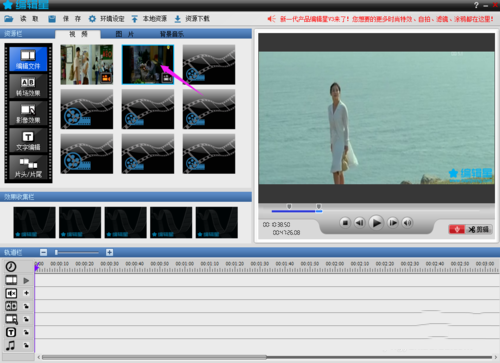Viewport: 500px width, 363px height.
Task: Open the 文字编辑 text editing panel
Action: [28, 140]
